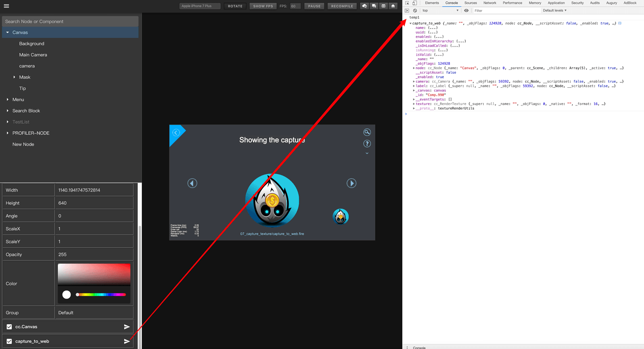Click the cloud search icon in the toolbar
644x349 pixels.
click(x=364, y=6)
